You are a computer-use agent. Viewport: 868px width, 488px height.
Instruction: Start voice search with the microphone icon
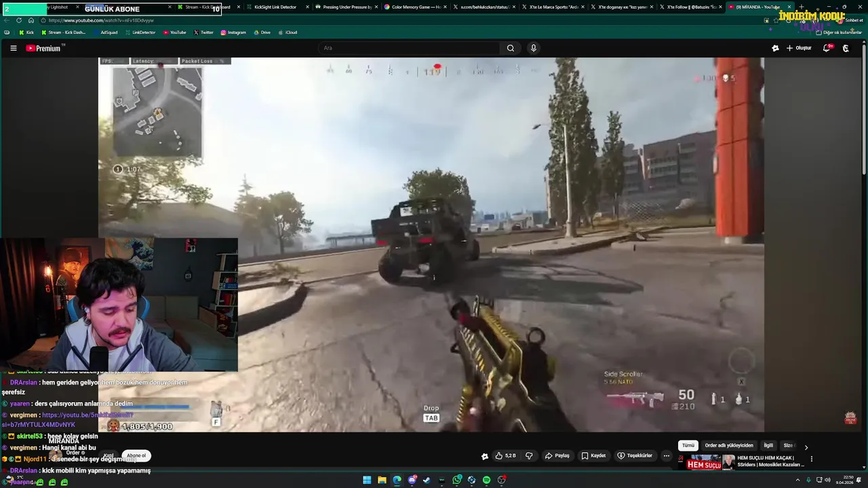point(534,48)
